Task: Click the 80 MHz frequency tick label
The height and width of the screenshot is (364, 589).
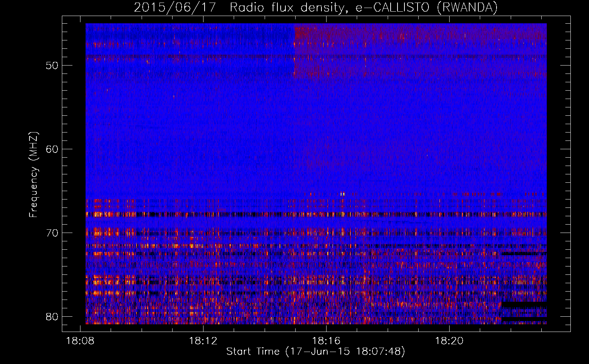Action: pyautogui.click(x=52, y=317)
